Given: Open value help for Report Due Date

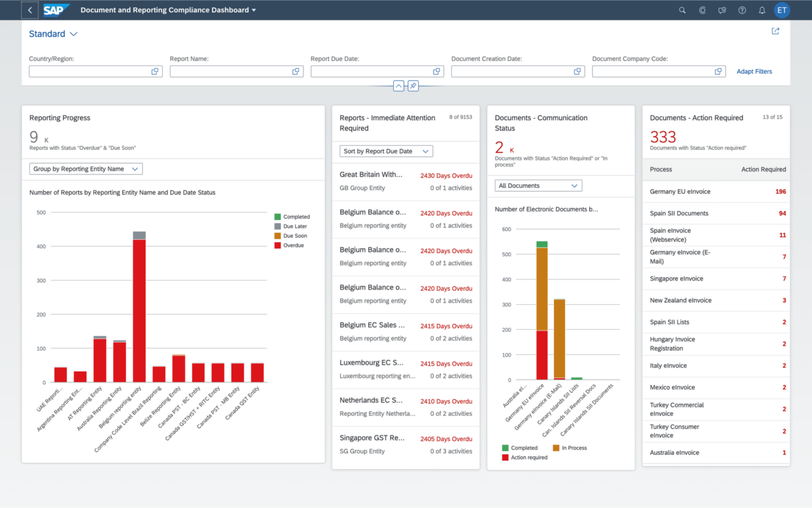Looking at the screenshot, I should coord(436,71).
